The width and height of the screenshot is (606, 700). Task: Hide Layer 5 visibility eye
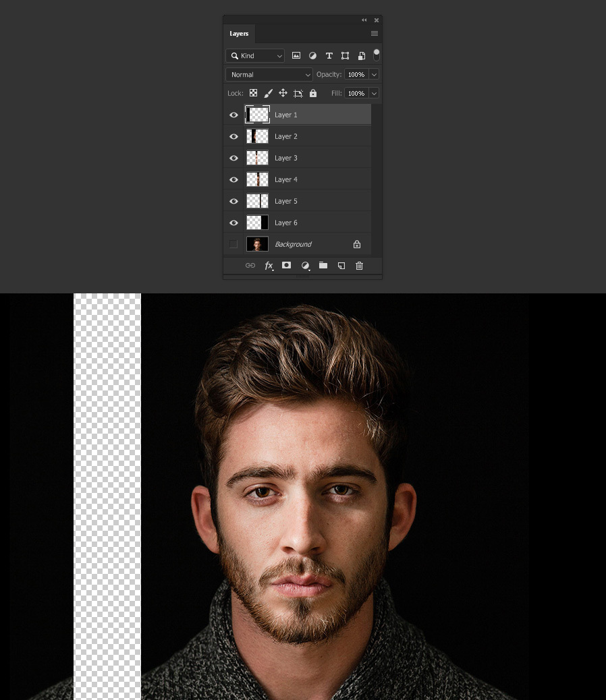pos(233,201)
